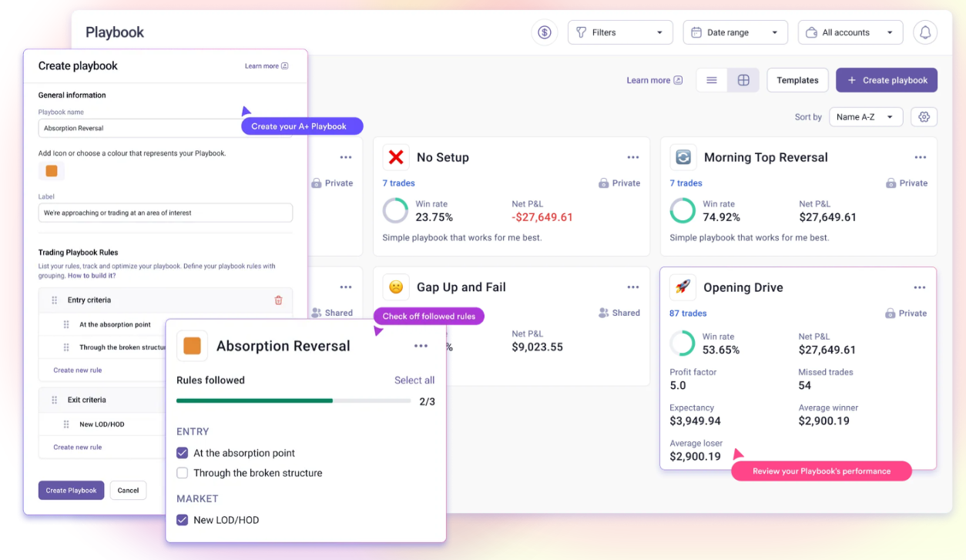The width and height of the screenshot is (966, 560).
Task: Click the Missed trades value 54
Action: 805,385
